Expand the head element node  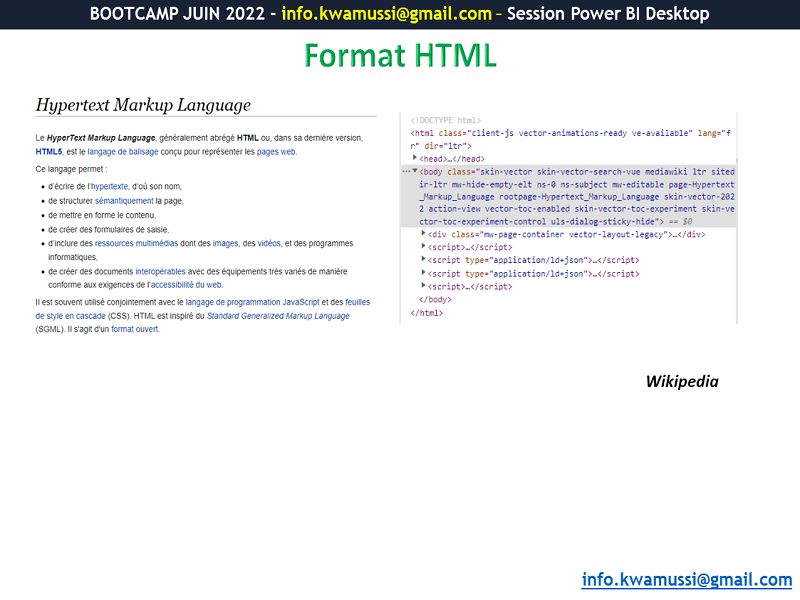pyautogui.click(x=415, y=158)
